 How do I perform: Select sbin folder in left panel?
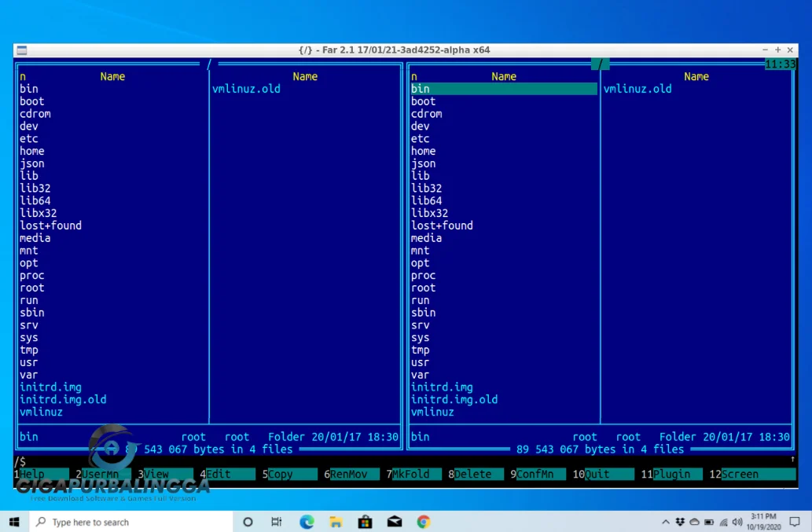click(32, 313)
